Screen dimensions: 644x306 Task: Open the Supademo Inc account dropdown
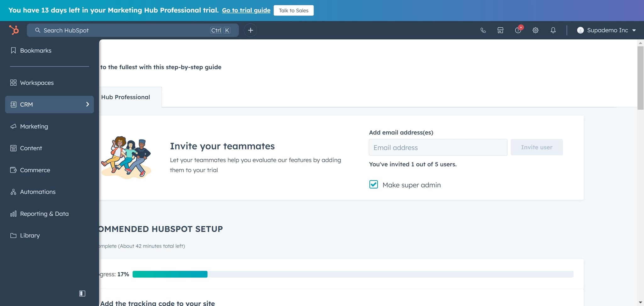pyautogui.click(x=607, y=30)
